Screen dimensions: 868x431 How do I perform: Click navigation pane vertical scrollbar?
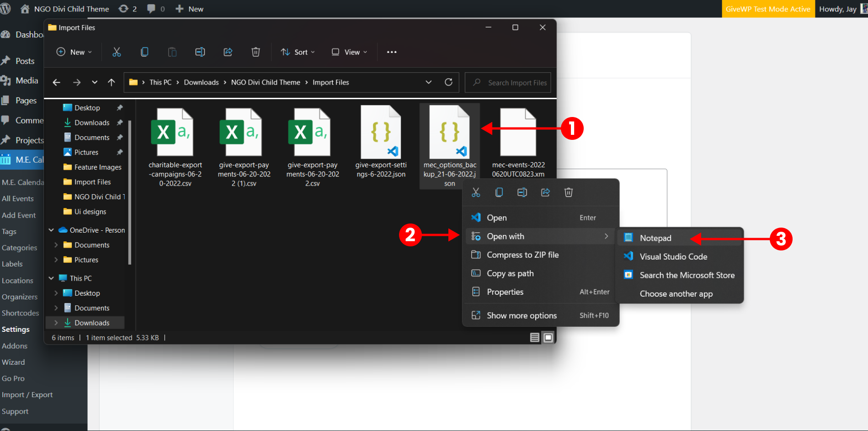(130, 192)
